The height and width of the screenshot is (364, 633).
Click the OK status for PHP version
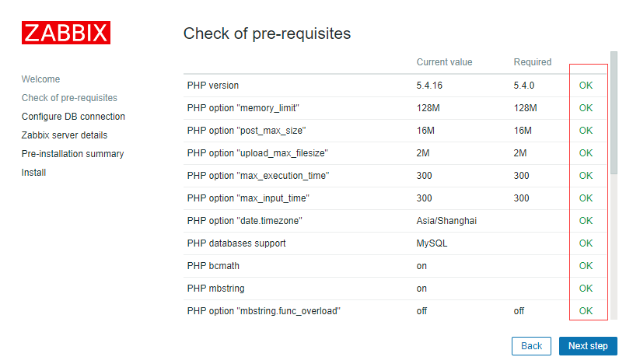click(586, 86)
